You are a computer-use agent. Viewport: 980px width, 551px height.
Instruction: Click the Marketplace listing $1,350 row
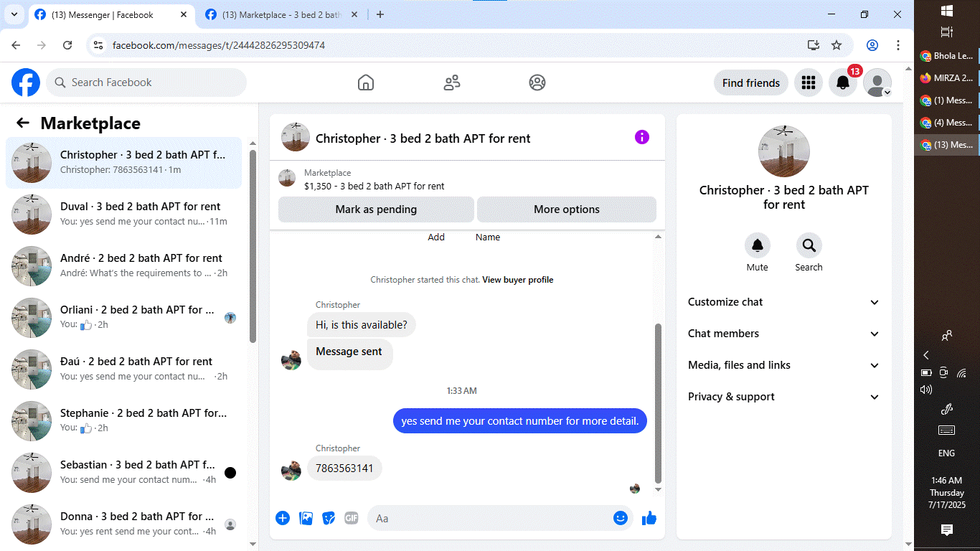[x=467, y=179]
